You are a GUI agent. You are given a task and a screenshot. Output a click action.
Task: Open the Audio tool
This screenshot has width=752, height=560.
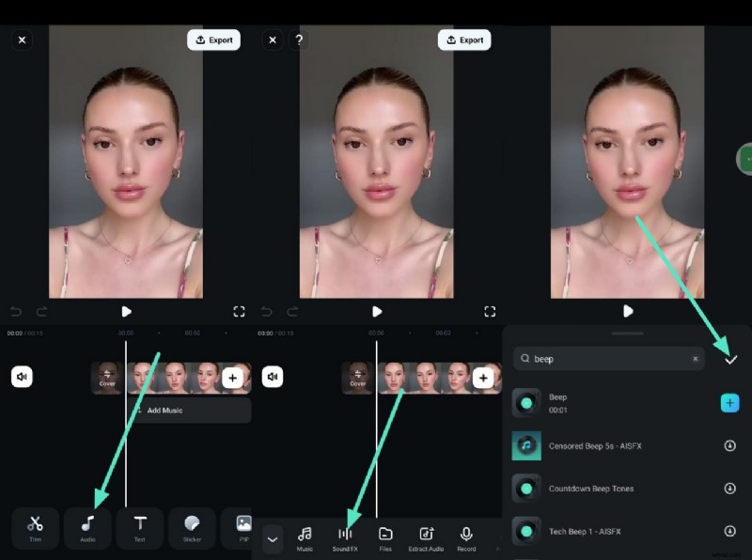pos(87,528)
